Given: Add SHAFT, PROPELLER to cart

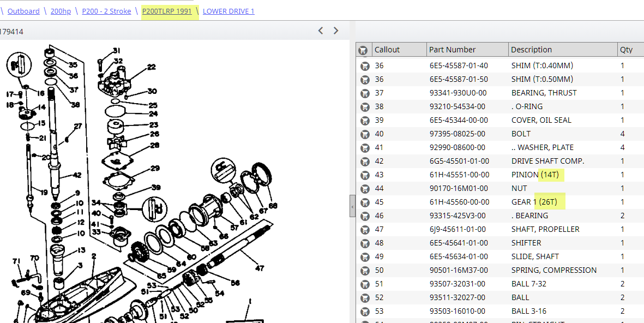Looking at the screenshot, I should [365, 229].
